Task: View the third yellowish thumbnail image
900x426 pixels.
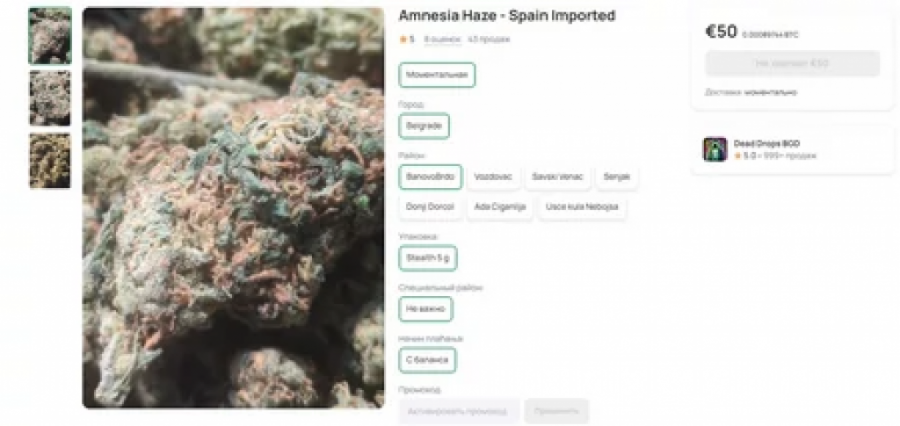Action: click(50, 161)
